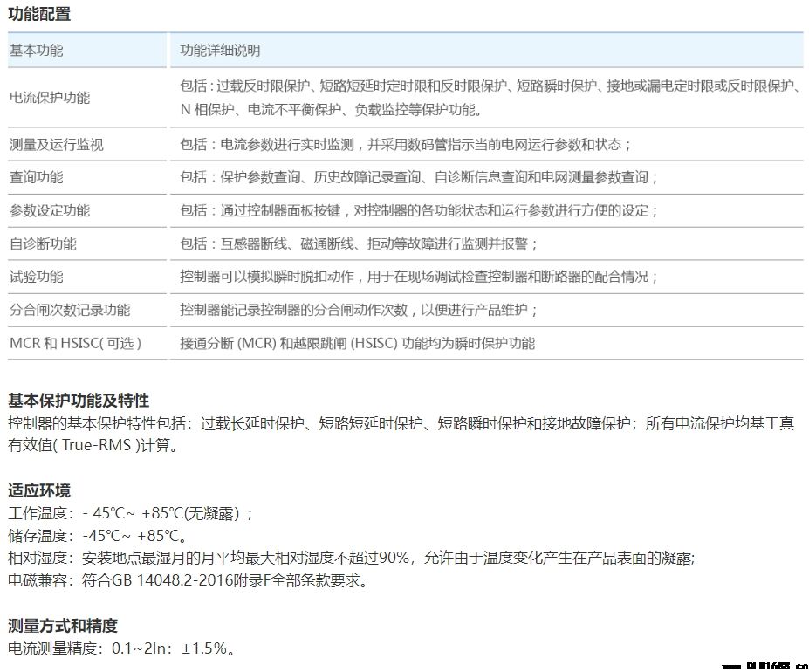809x672 pixels.
Task: Select the 工作温度 specification line
Action: point(131,513)
